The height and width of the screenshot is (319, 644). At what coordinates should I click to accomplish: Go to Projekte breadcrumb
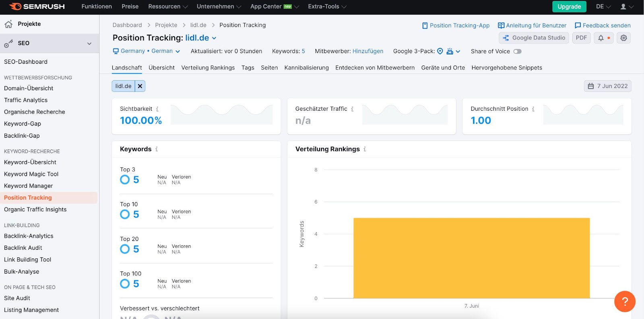click(166, 25)
